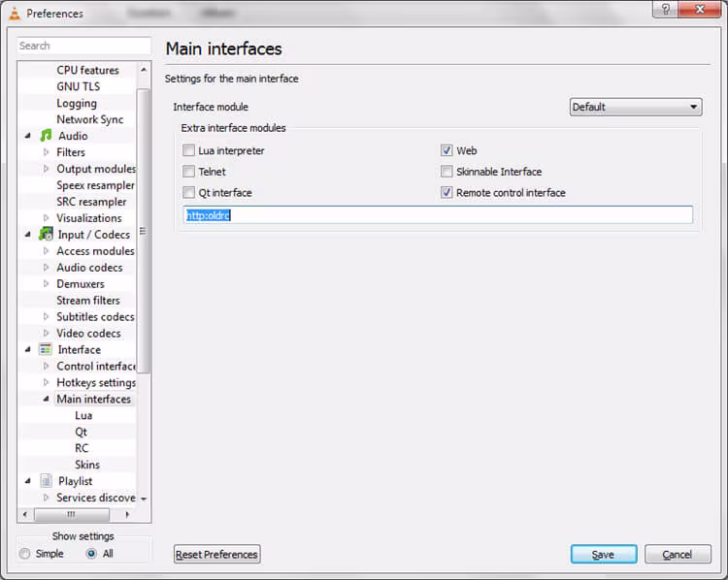Expand the Control interfaces node
Viewport: 728px width, 580px height.
coord(46,366)
